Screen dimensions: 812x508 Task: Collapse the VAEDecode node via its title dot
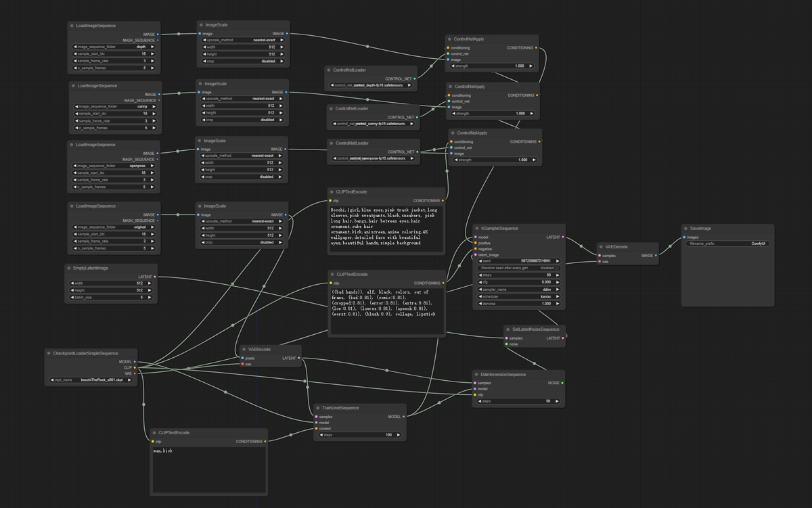pyautogui.click(x=600, y=246)
